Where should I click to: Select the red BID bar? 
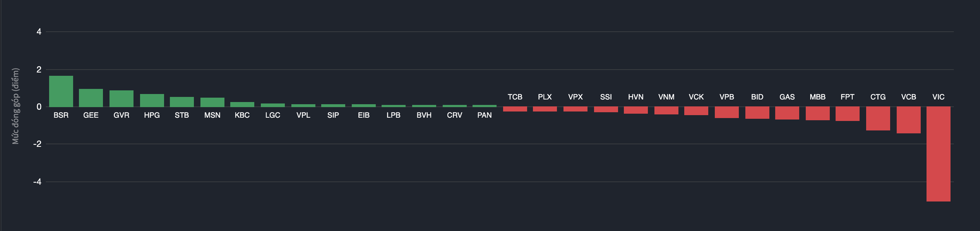757,113
